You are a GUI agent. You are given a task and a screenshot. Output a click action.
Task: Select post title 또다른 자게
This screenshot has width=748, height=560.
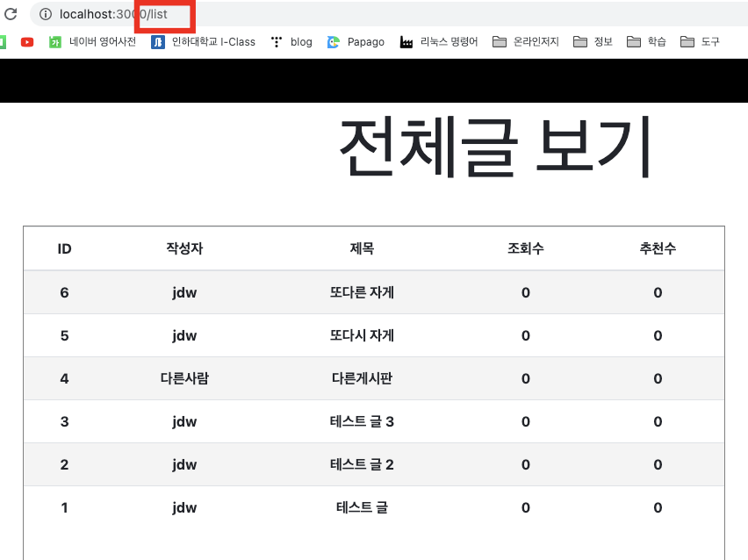click(x=362, y=292)
